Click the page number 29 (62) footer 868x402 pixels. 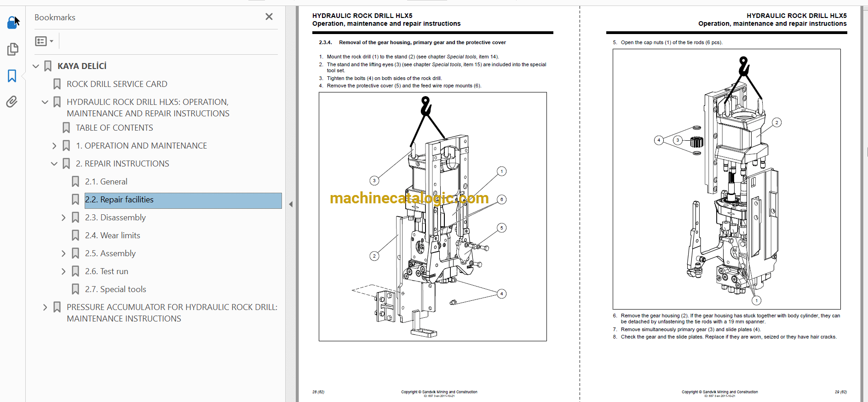pyautogui.click(x=841, y=392)
